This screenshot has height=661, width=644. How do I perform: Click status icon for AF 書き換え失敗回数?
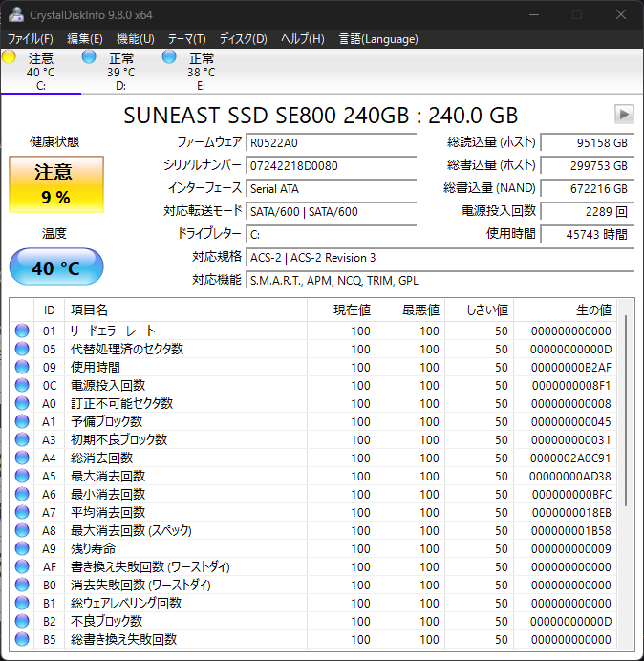(x=22, y=566)
